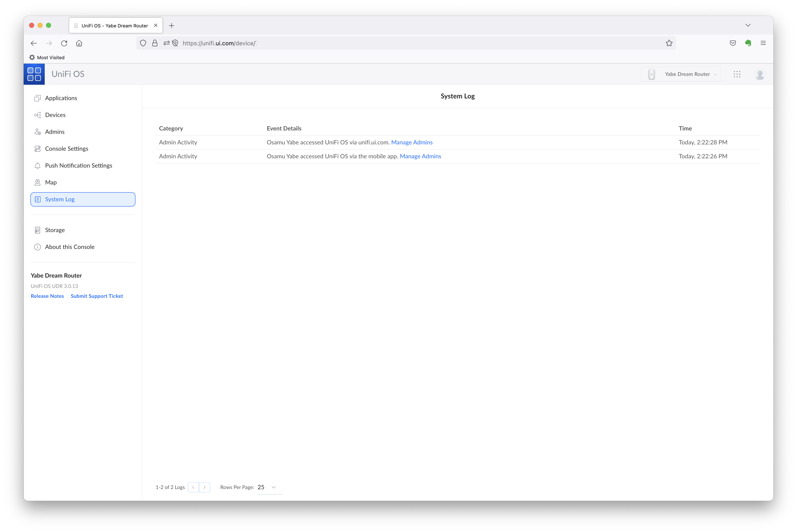797x532 pixels.
Task: Click the UniFi OS grid logo icon
Action: pos(34,74)
